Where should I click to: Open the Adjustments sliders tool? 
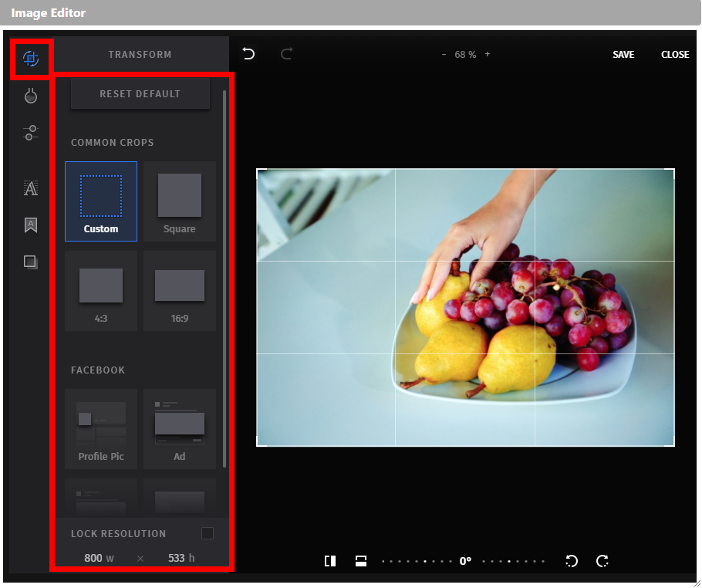[x=31, y=133]
